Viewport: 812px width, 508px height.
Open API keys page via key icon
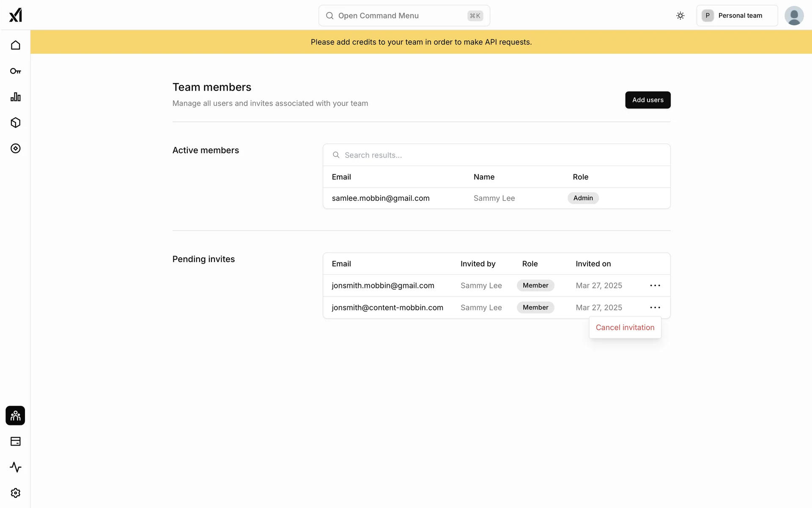pyautogui.click(x=16, y=71)
